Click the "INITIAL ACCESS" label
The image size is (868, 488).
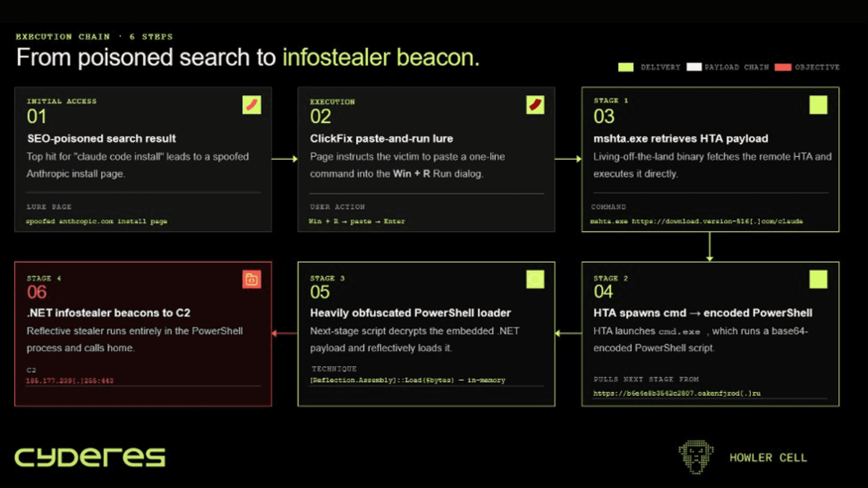61,101
